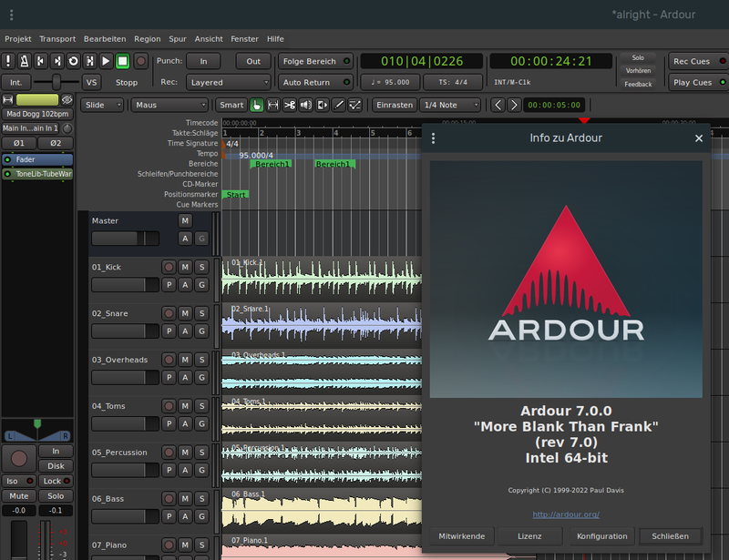Click the shuttle speed slider handle

point(56,82)
